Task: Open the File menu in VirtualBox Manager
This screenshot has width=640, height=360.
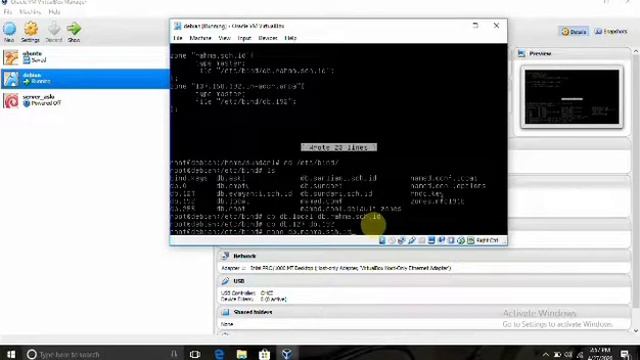Action: tap(7, 12)
